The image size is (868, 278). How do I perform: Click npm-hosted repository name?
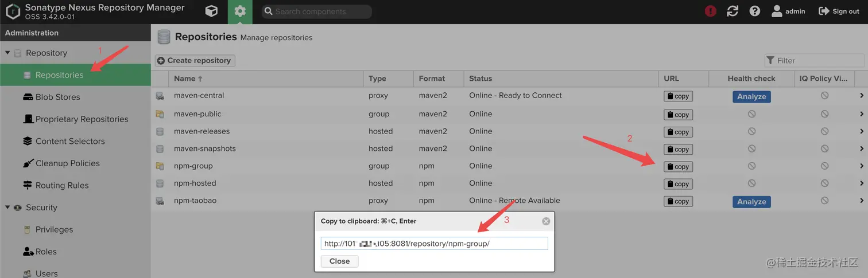point(195,183)
